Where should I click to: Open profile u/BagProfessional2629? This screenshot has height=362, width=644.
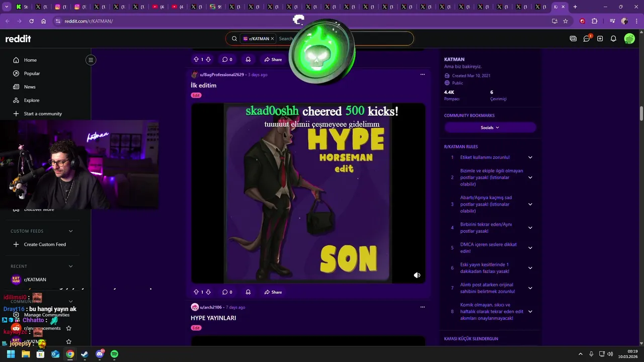tap(222, 74)
